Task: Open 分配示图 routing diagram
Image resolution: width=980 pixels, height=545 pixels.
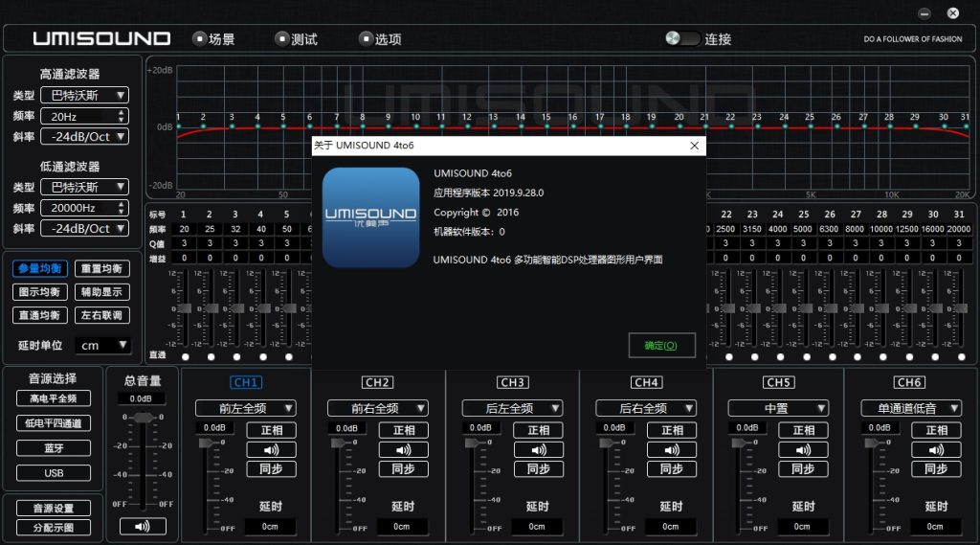Action: click(54, 528)
